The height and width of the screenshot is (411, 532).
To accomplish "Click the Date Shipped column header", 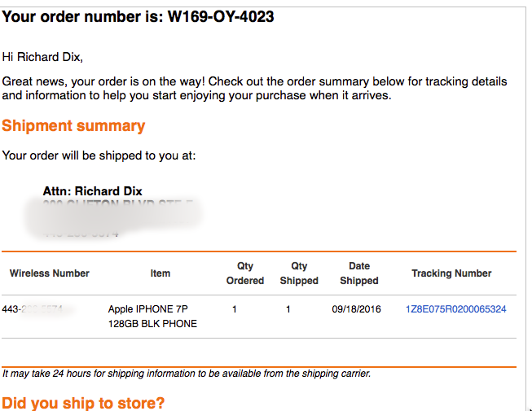I will tap(359, 273).
